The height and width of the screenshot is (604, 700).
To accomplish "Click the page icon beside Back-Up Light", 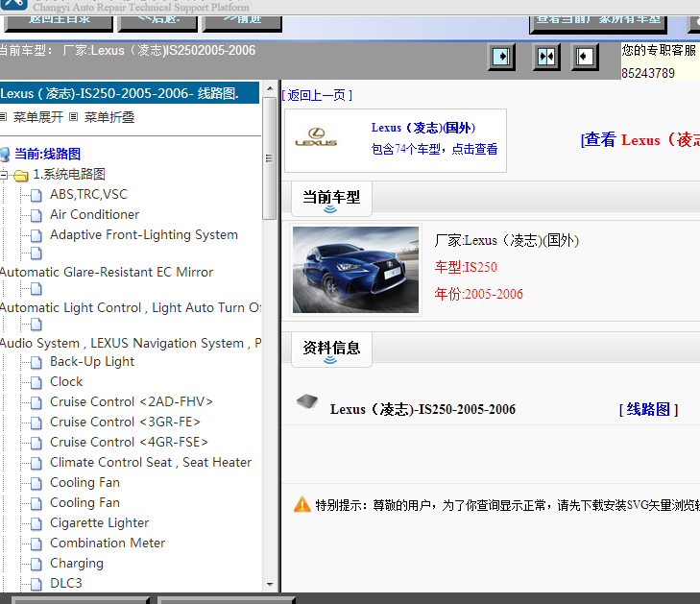I will (36, 363).
